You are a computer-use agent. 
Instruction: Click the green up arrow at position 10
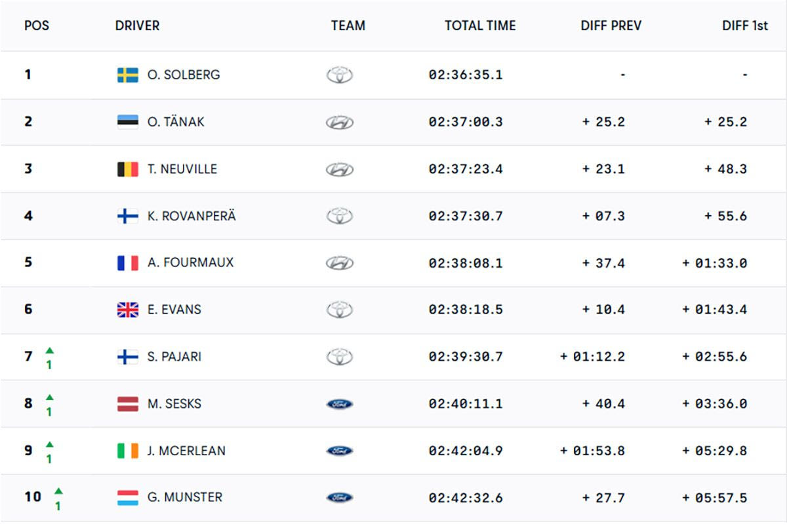point(58,491)
